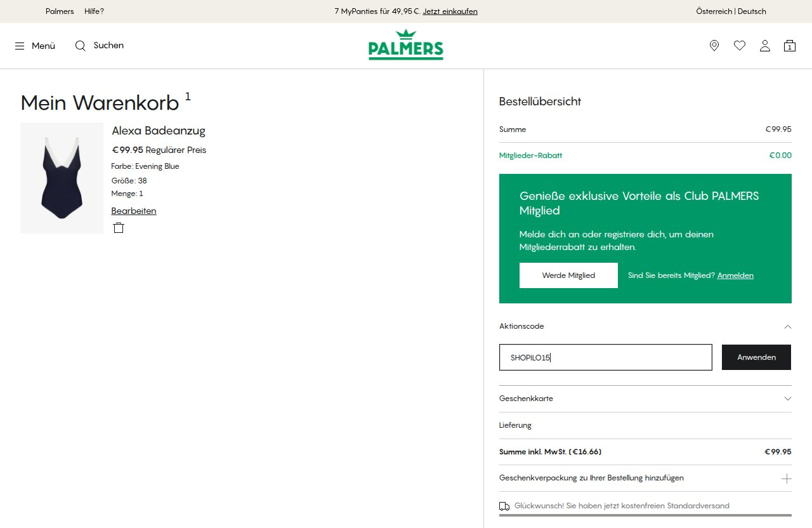Click the Suchen search label
Viewport: 812px width, 528px height.
[x=108, y=45]
